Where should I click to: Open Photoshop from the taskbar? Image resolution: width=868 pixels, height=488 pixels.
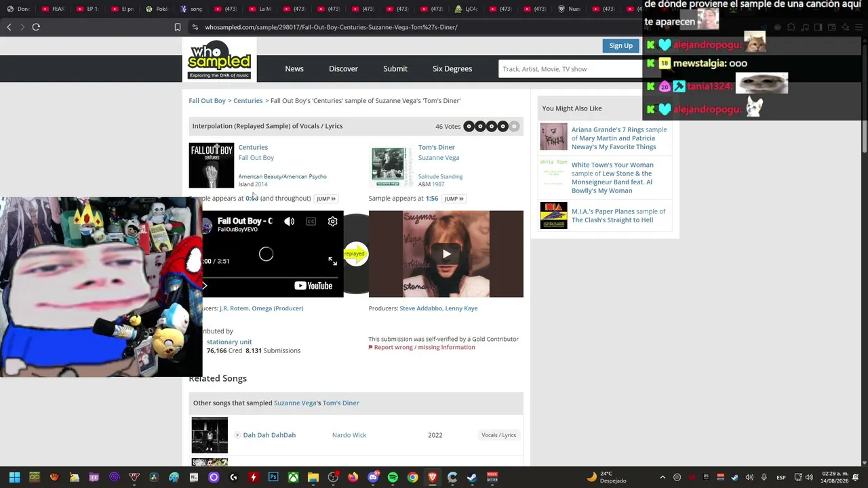[273, 477]
